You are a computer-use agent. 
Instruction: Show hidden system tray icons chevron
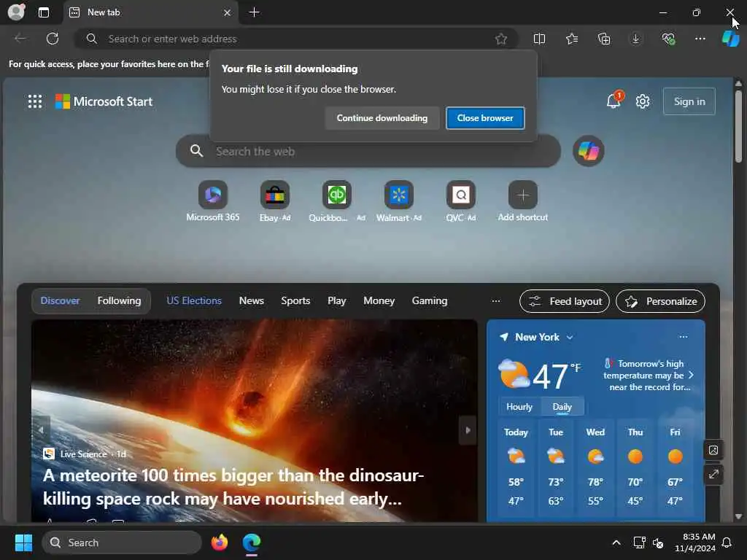616,542
